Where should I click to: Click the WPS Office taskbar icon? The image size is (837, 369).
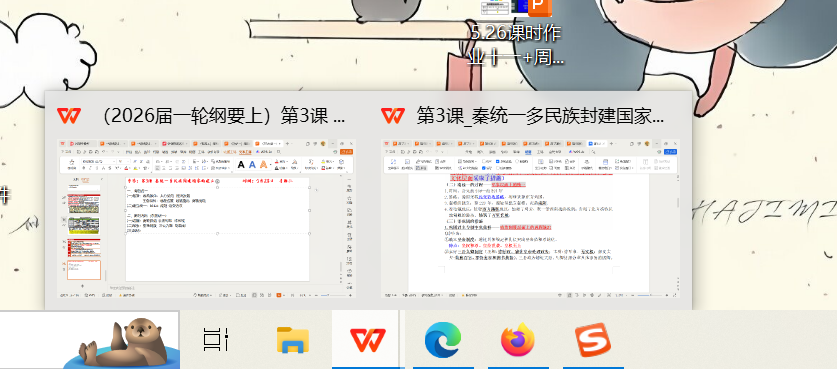367,340
